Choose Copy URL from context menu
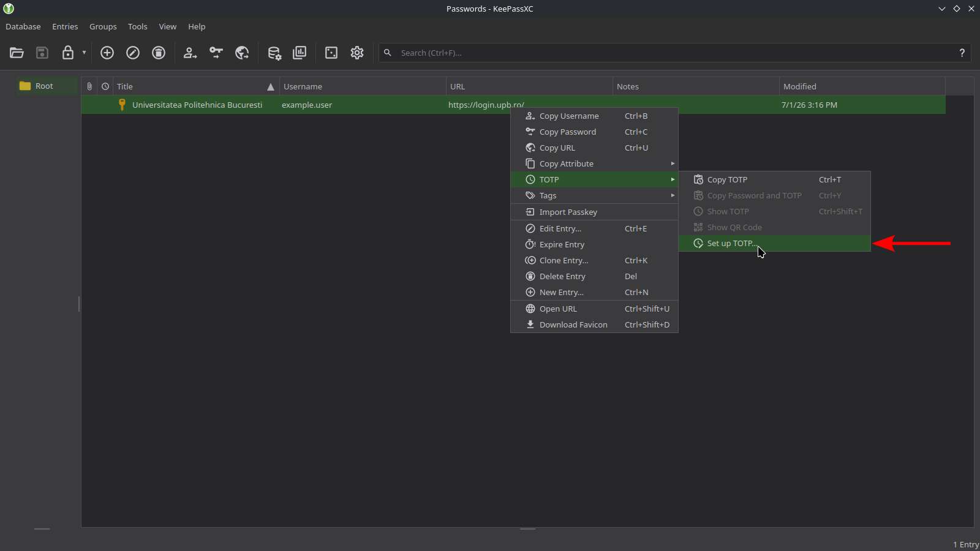This screenshot has height=551, width=980. (594, 148)
